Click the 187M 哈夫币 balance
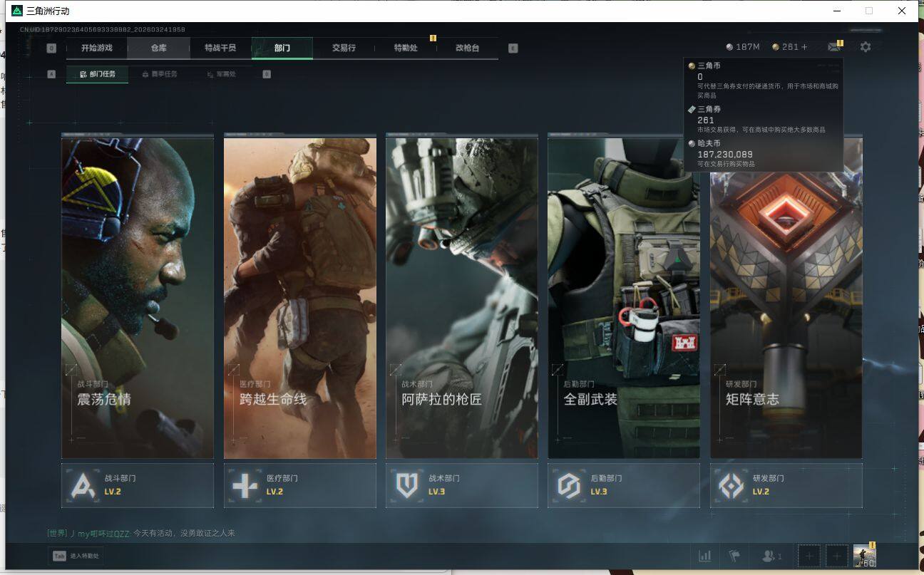Screen dimensions: 924x575 click(743, 47)
